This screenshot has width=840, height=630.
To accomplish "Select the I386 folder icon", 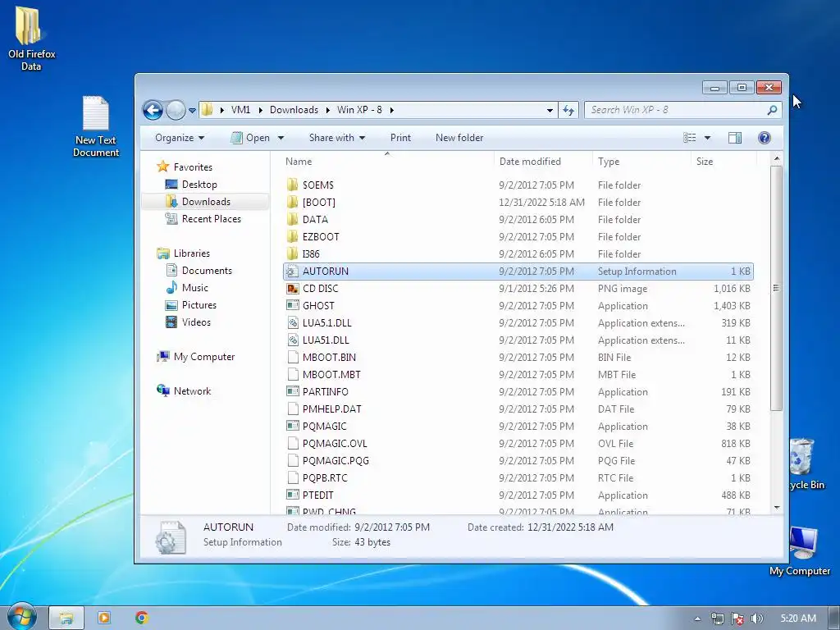I will (293, 253).
